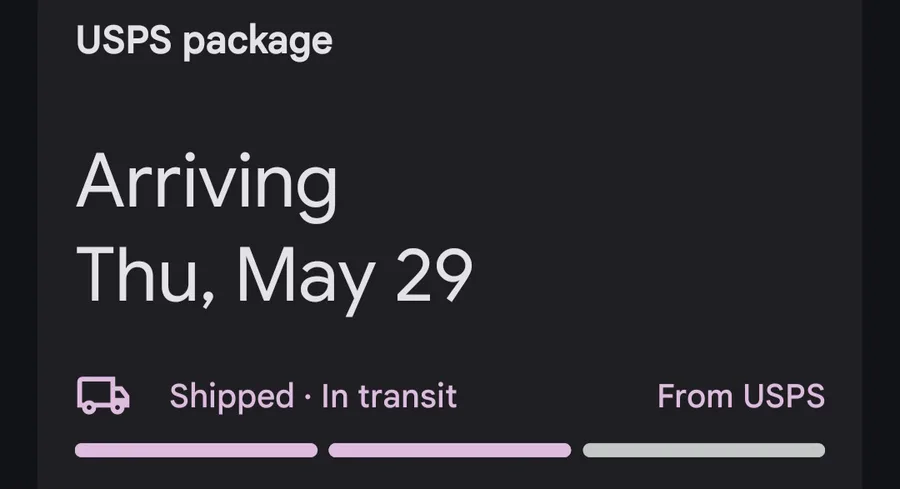Viewport: 900px width, 489px height.
Task: Click the In transit status text
Action: [x=389, y=396]
